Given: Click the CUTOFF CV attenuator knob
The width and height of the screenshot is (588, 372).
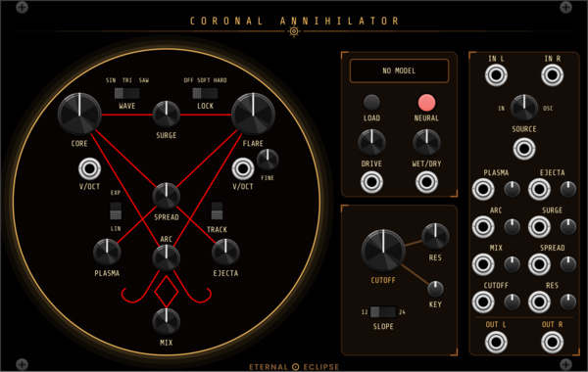Looking at the screenshot, I should [x=512, y=302].
